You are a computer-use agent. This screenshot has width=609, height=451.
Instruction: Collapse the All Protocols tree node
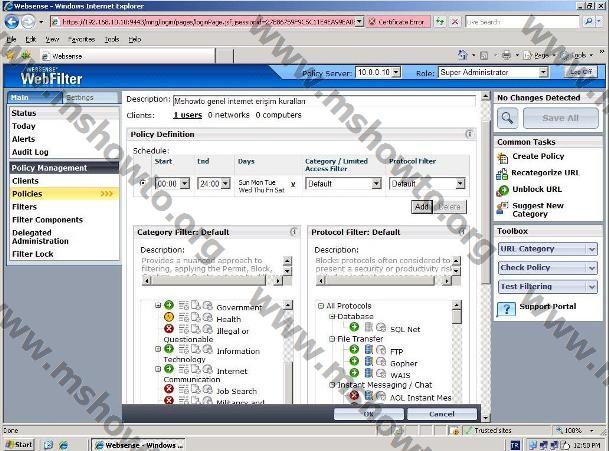point(321,306)
